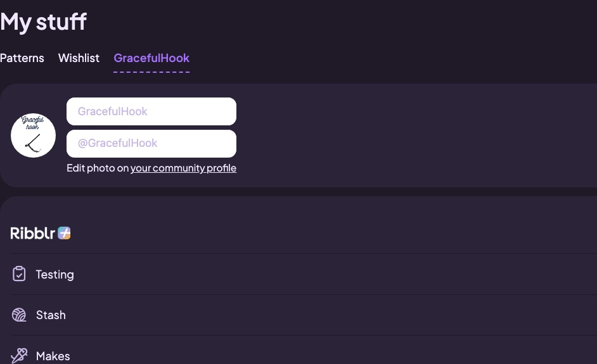Click into the @GracefulHook username field

point(151,144)
